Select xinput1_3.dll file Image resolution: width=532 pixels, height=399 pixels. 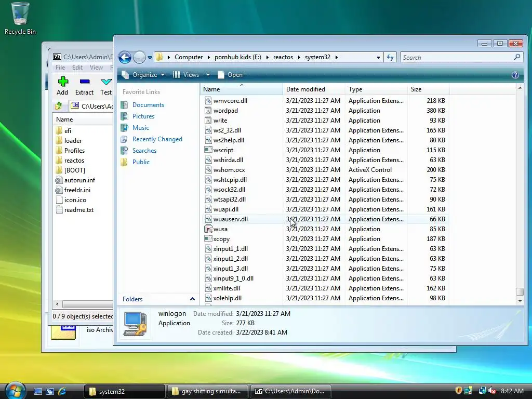point(230,269)
